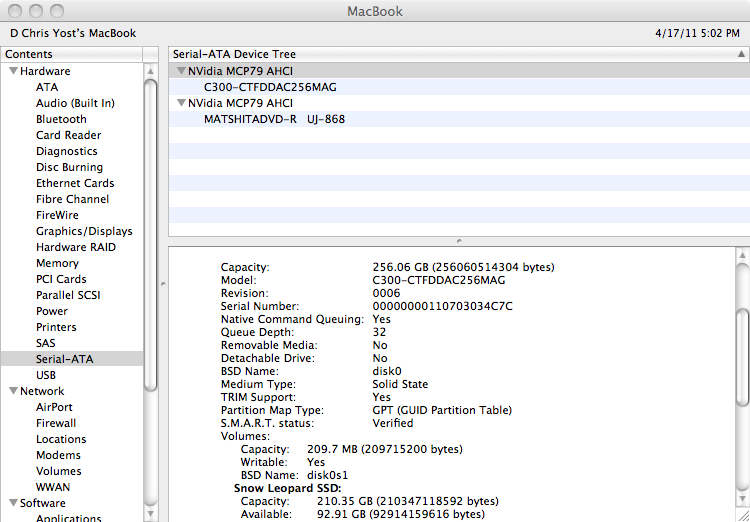Collapse the Hardware section triangle
The height and width of the screenshot is (522, 750).
[14, 71]
